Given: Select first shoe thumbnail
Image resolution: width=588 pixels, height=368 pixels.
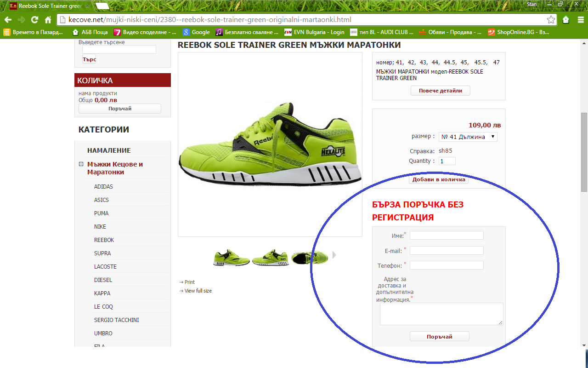Looking at the screenshot, I should click(x=231, y=258).
